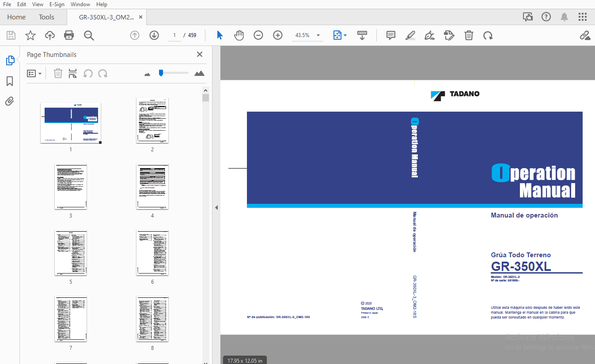595x364 pixels.
Task: Select page 2 thumbnail
Action: [x=152, y=120]
